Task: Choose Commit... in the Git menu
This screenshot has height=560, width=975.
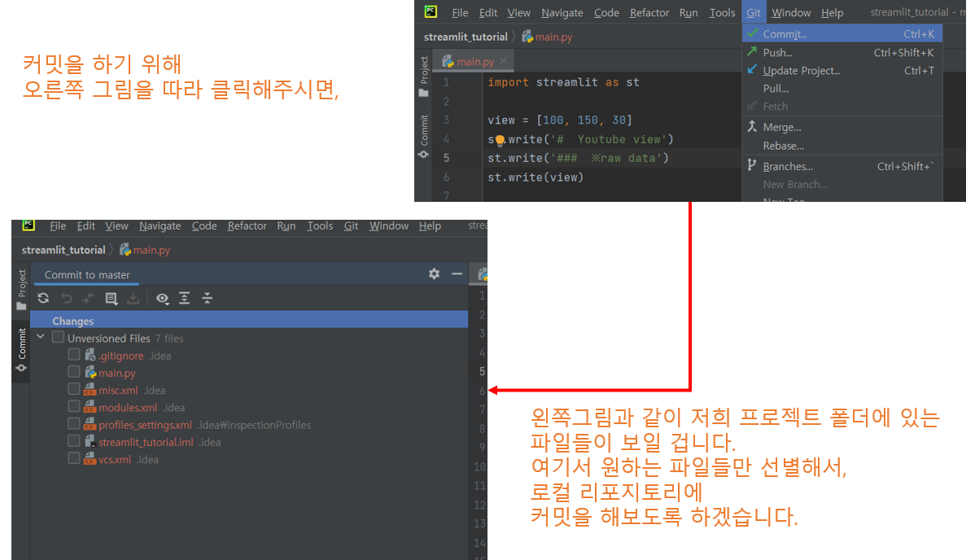Action: [x=842, y=33]
